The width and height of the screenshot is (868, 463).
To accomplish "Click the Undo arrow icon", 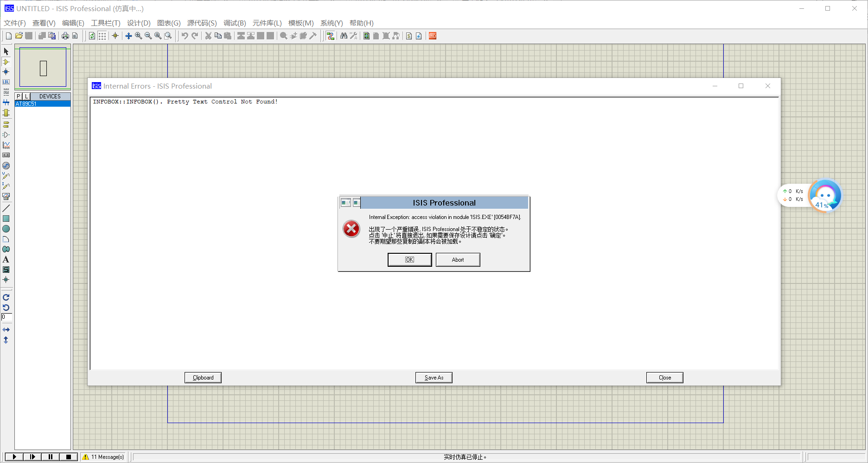I will [185, 36].
